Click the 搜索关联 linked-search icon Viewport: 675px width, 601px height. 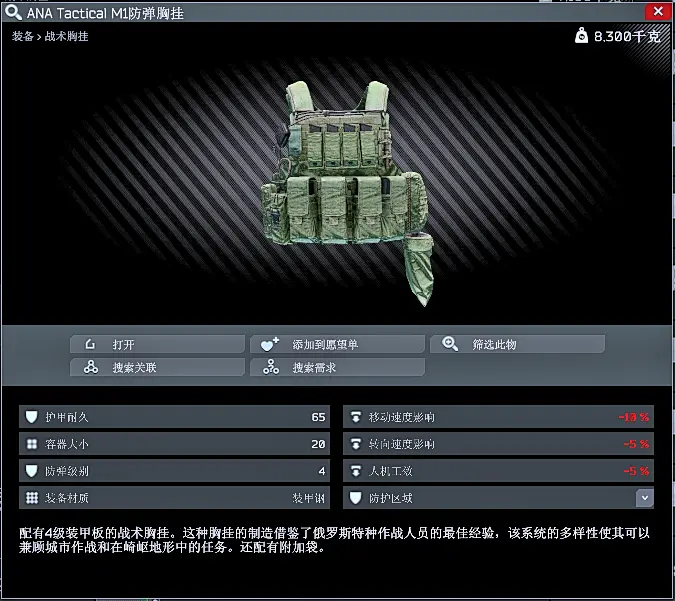pyautogui.click(x=91, y=367)
